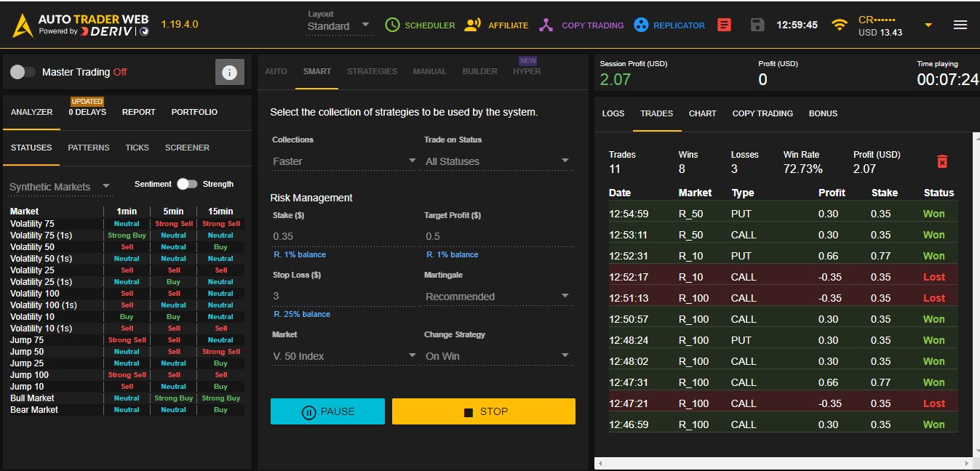
Task: Open the LOGS tab
Action: (613, 113)
